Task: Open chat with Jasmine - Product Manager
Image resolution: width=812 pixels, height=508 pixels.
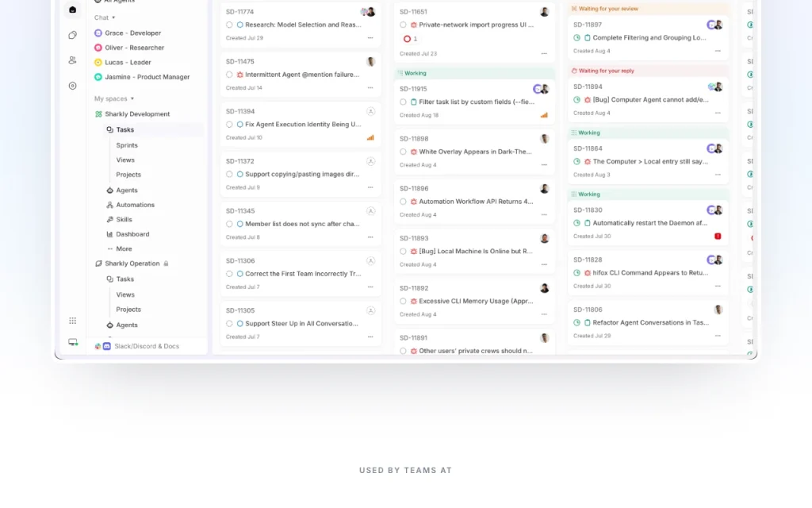Action: pos(147,77)
